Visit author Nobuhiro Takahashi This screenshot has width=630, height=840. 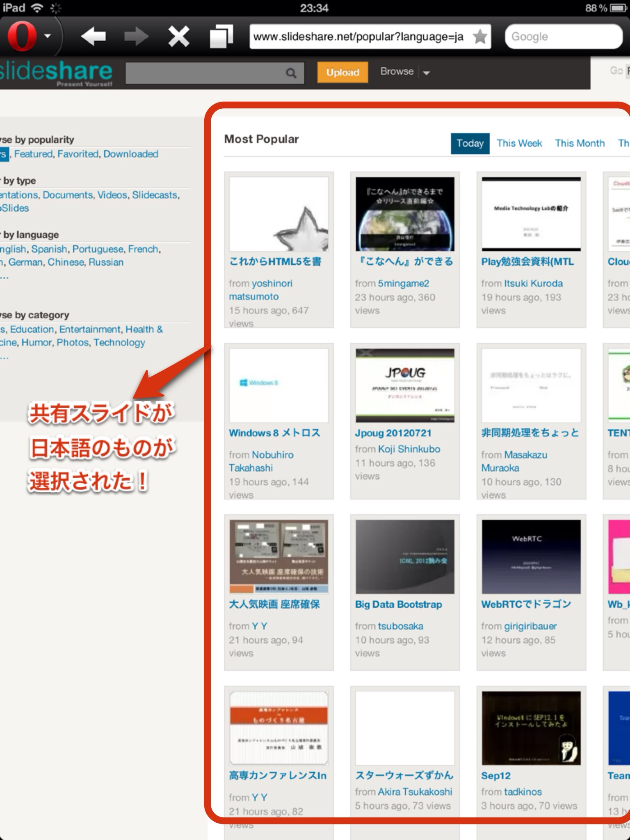click(261, 461)
